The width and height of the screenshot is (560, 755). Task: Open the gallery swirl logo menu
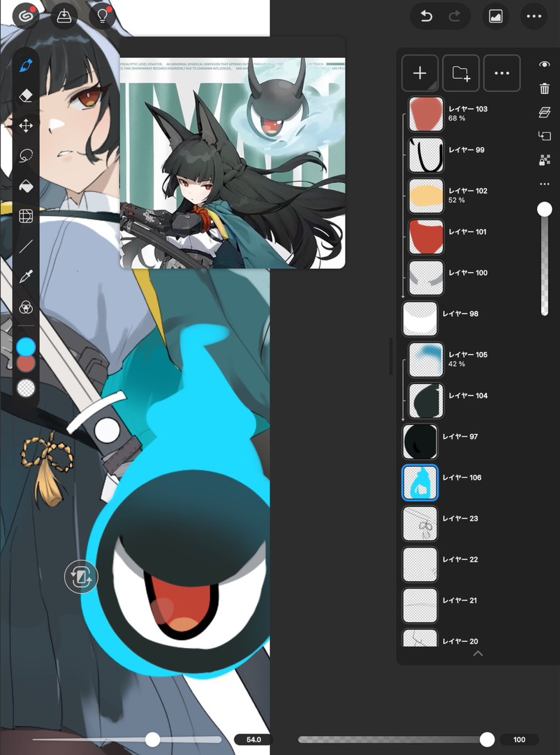click(25, 16)
